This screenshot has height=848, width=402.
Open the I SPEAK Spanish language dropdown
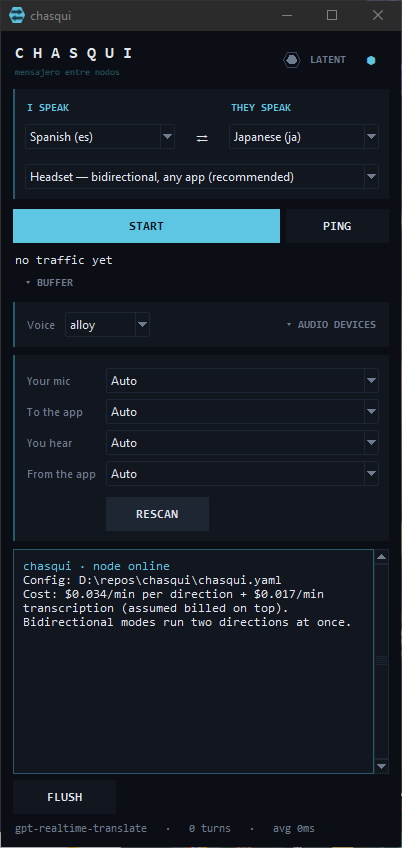100,137
